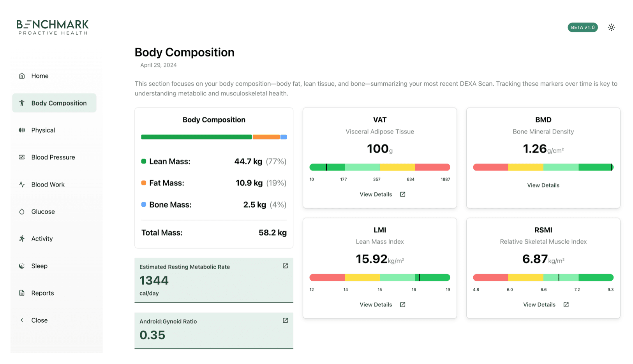Click the LMI range gauge bar
The image size is (633, 364).
[x=380, y=278]
